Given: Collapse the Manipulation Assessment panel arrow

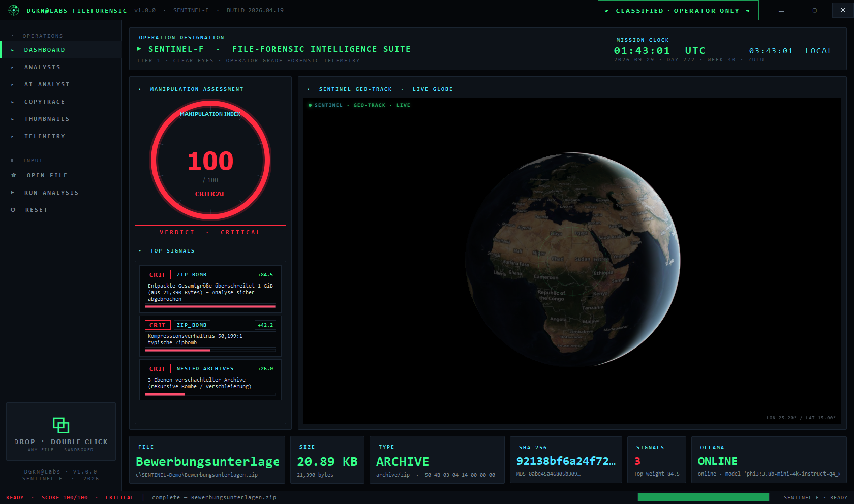Looking at the screenshot, I should [x=140, y=89].
